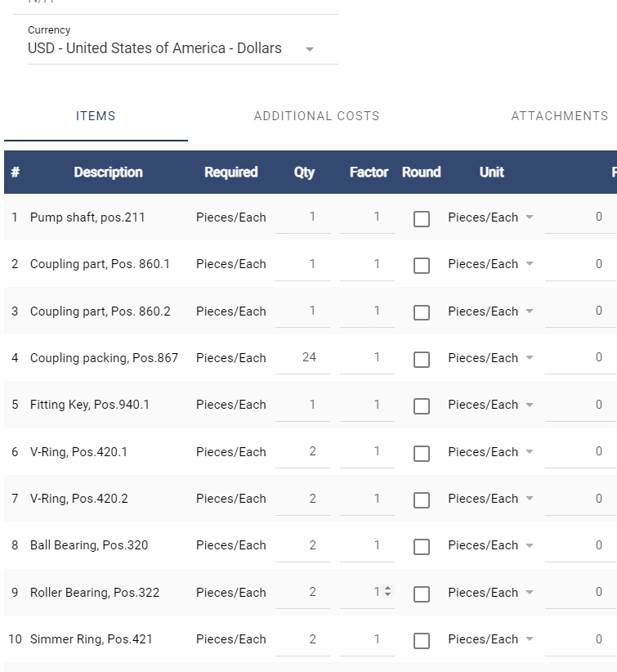Edit Factor field for Pump shaft
Image resolution: width=617 pixels, height=672 pixels.
368,217
